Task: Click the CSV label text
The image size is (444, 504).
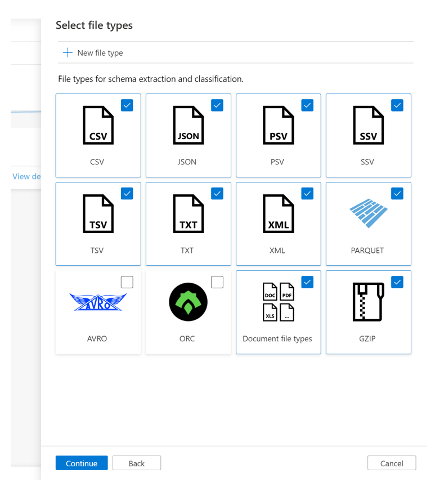Action: (97, 162)
